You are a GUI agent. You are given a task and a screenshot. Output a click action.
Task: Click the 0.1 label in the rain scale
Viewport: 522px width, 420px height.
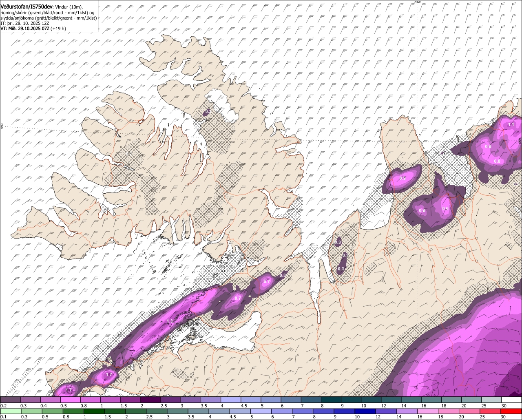click(x=4, y=417)
